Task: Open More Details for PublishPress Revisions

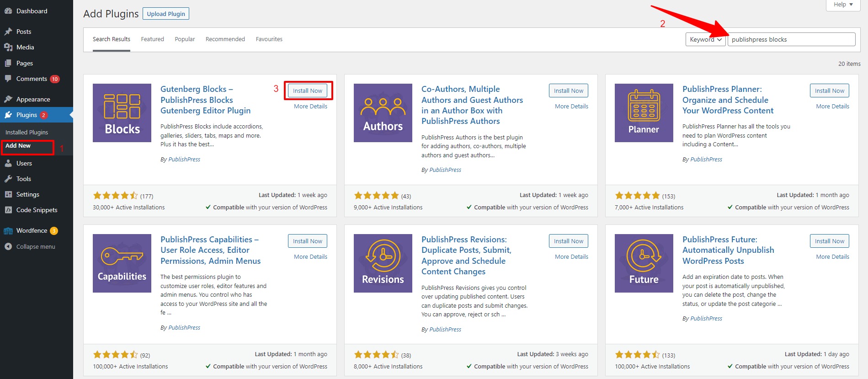Action: [571, 257]
